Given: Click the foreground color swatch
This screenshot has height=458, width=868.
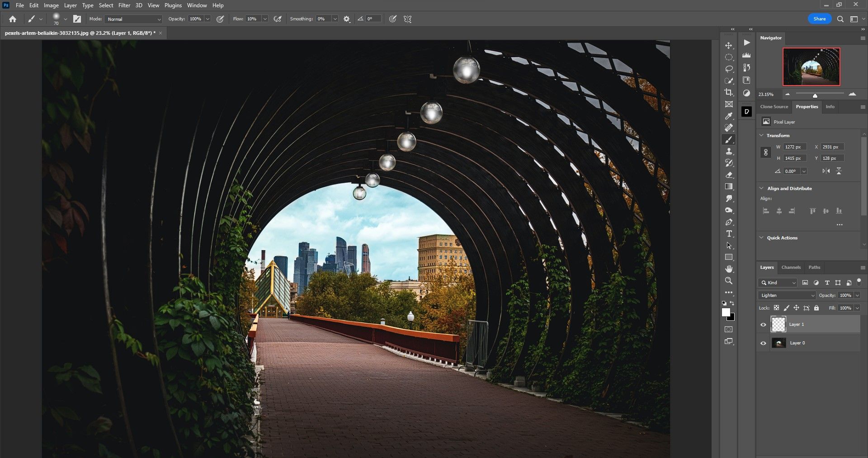Looking at the screenshot, I should tap(726, 313).
